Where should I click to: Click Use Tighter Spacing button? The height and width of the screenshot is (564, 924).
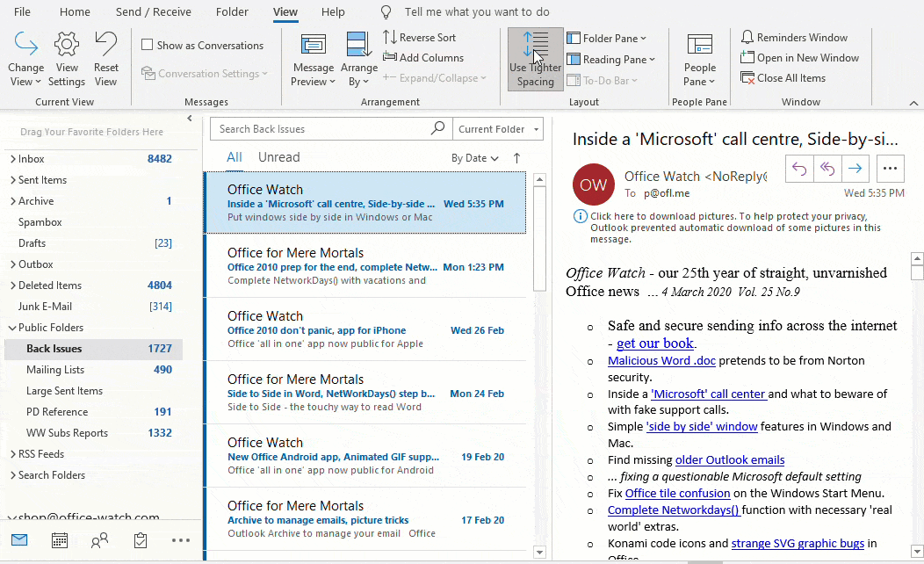(x=535, y=59)
